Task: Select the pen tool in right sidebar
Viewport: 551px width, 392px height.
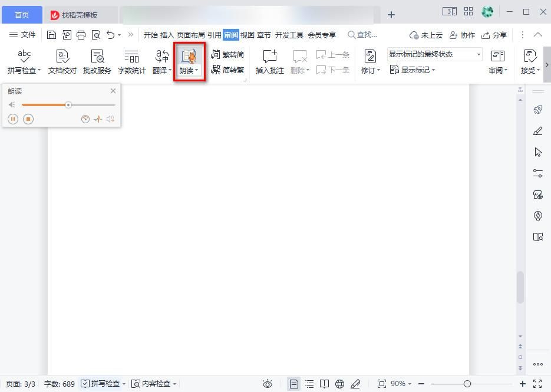Action: click(x=537, y=131)
